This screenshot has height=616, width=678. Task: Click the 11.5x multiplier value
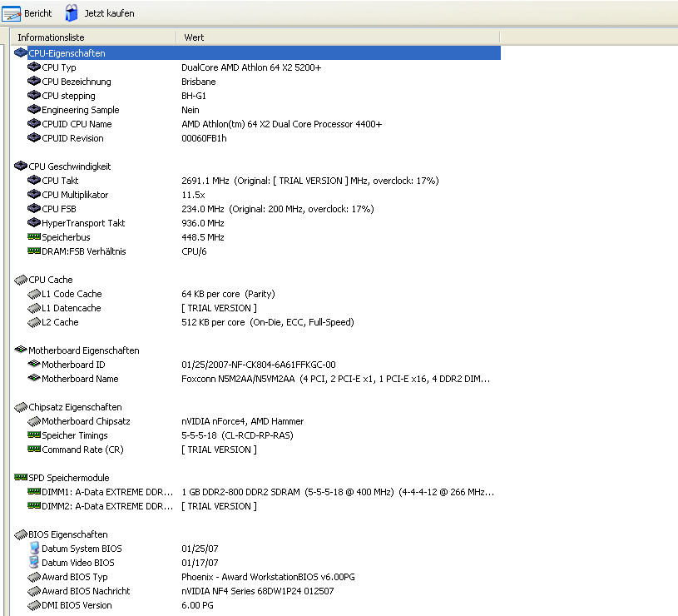[x=193, y=195]
